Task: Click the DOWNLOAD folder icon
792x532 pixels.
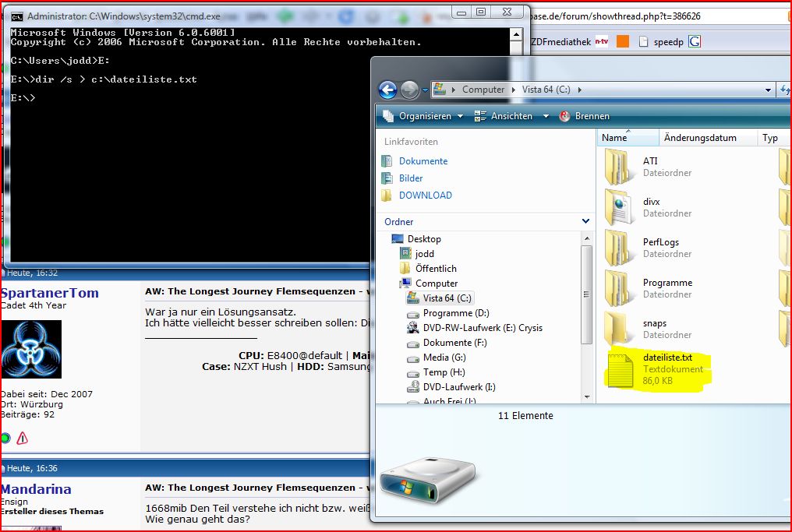Action: coord(387,196)
